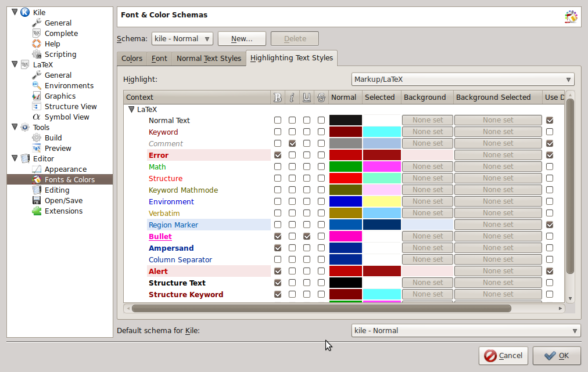The width and height of the screenshot is (588, 372).
Task: Open the Help lifebuoy icon
Action: tap(37, 44)
